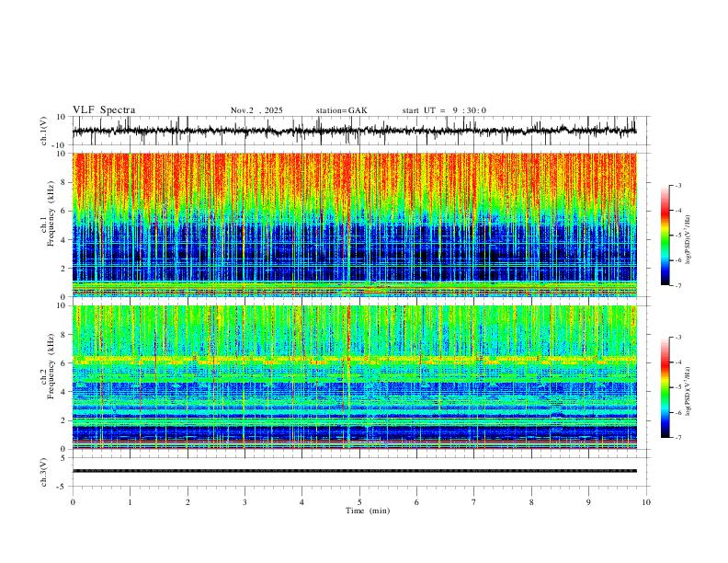Click the "9" tick on the time axis
The height and width of the screenshot is (563, 728).
588,502
